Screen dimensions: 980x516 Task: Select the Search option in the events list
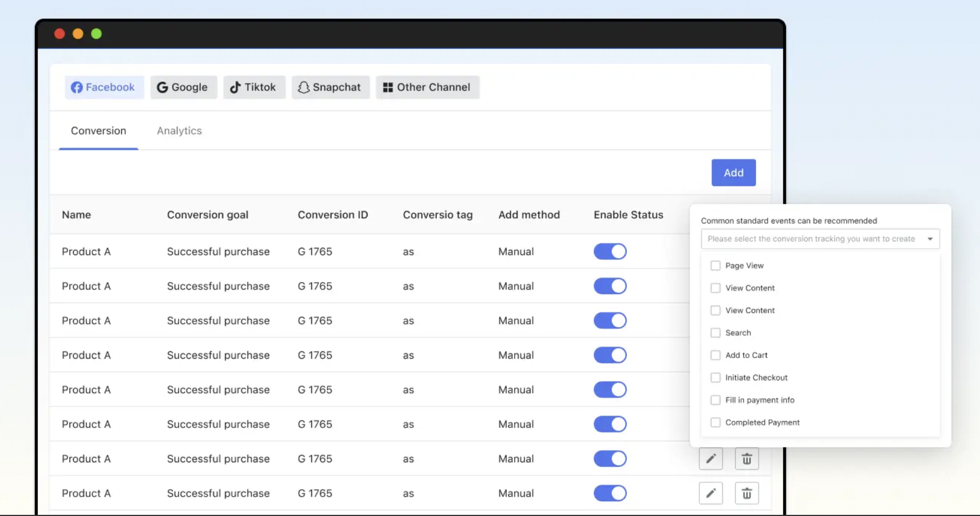pyautogui.click(x=738, y=333)
